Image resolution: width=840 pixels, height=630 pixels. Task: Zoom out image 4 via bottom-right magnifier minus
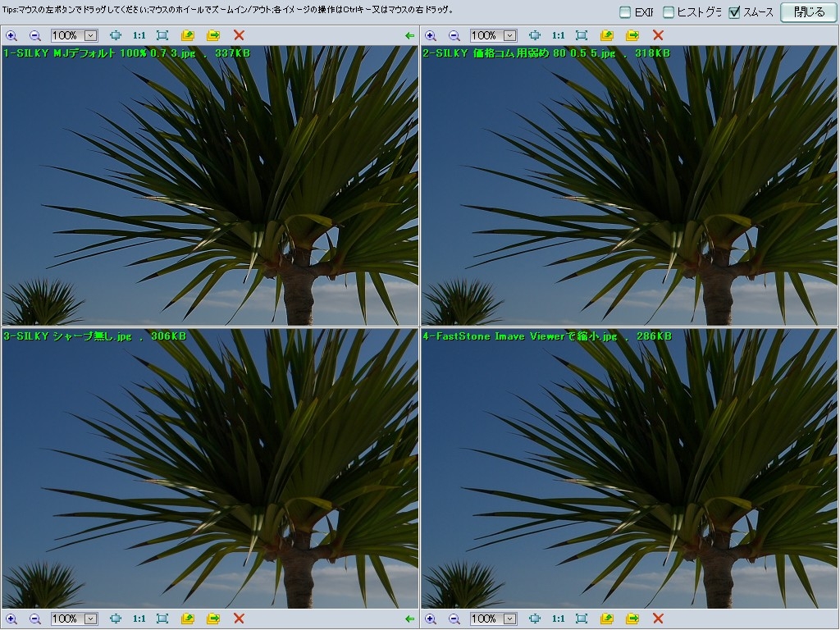(454, 619)
